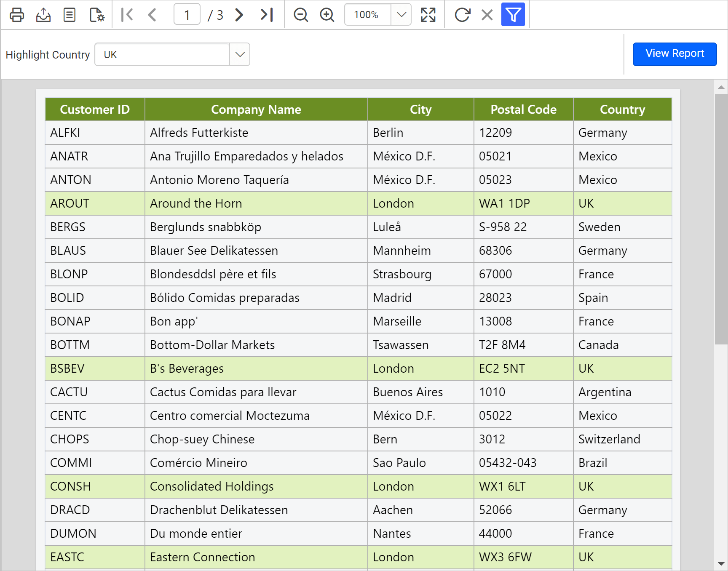
Task: Click the 100% zoom value box
Action: coord(368,15)
